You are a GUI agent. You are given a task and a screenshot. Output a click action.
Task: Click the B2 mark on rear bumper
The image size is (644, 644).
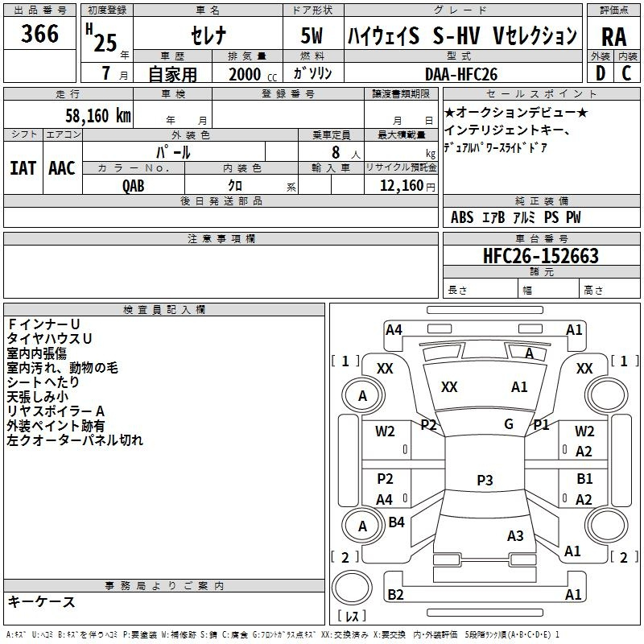pyautogui.click(x=395, y=594)
